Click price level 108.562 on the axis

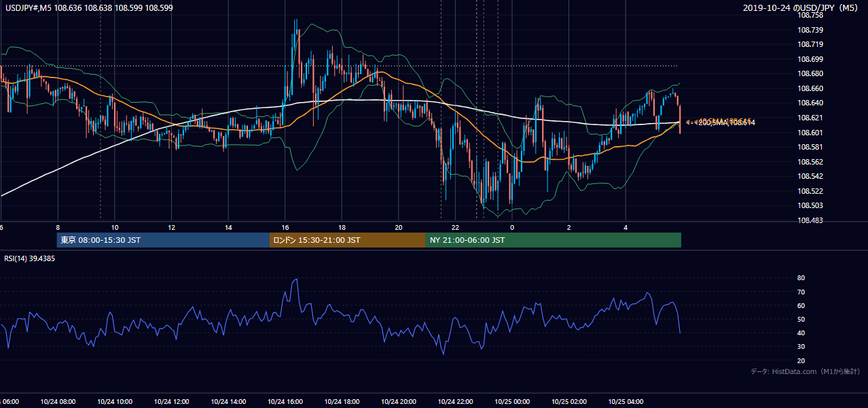coord(810,162)
